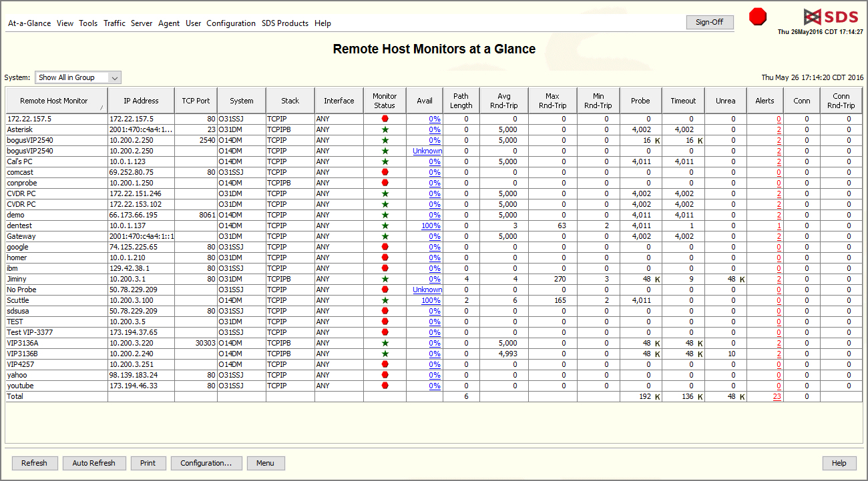Viewport: 868px width, 481px height.
Task: Click the green star status for VIP3136A
Action: [x=385, y=343]
